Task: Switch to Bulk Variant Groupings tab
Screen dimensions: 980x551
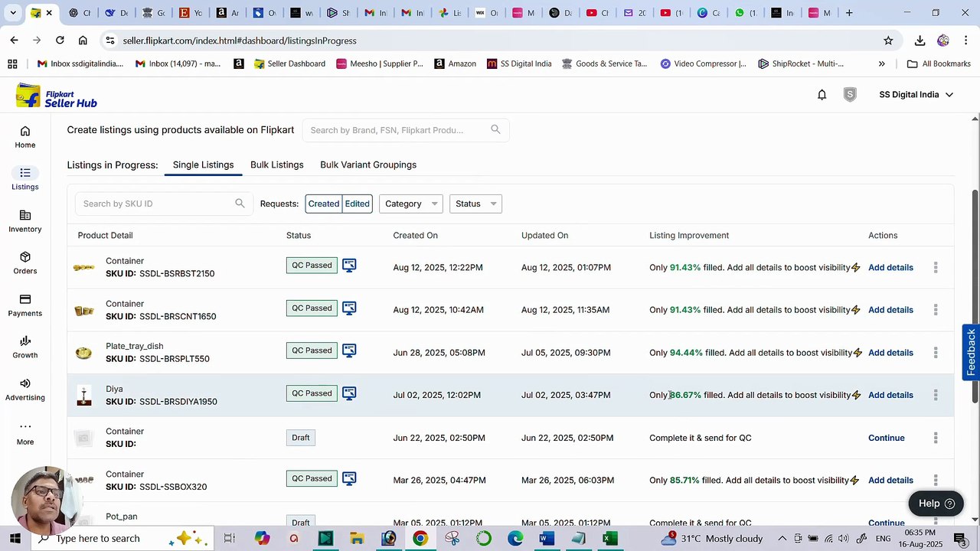Action: [x=368, y=165]
